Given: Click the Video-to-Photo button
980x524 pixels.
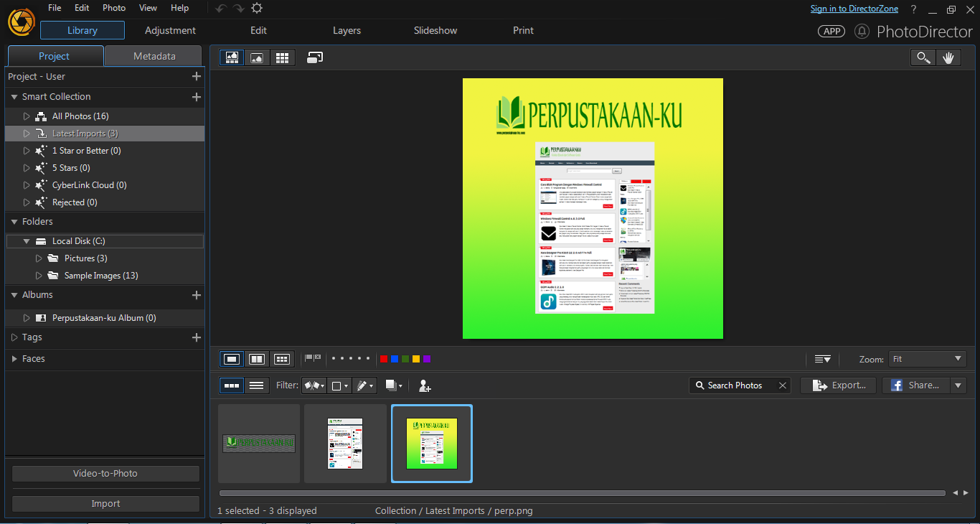Looking at the screenshot, I should (105, 474).
